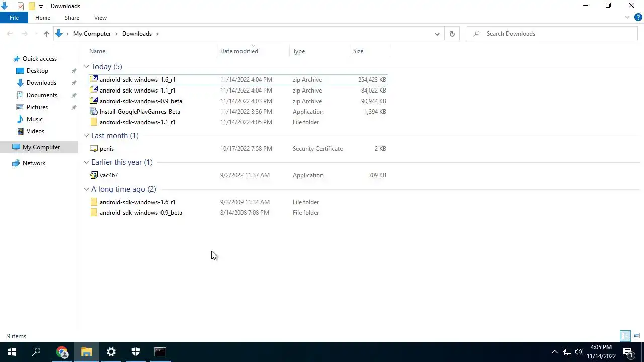
Task: Click the 254,423 KB size cell
Action: tap(372, 80)
